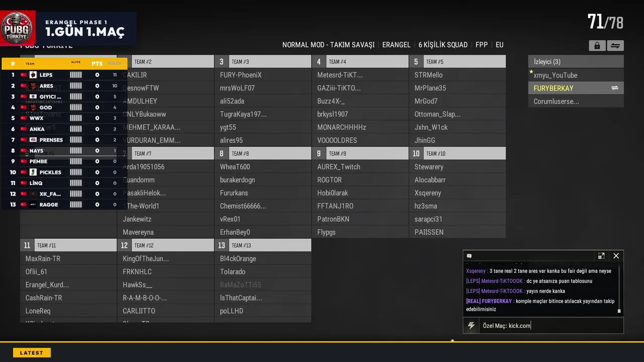644x362 pixels.
Task: Click the ARES team logo in scoreboard
Action: click(33, 86)
